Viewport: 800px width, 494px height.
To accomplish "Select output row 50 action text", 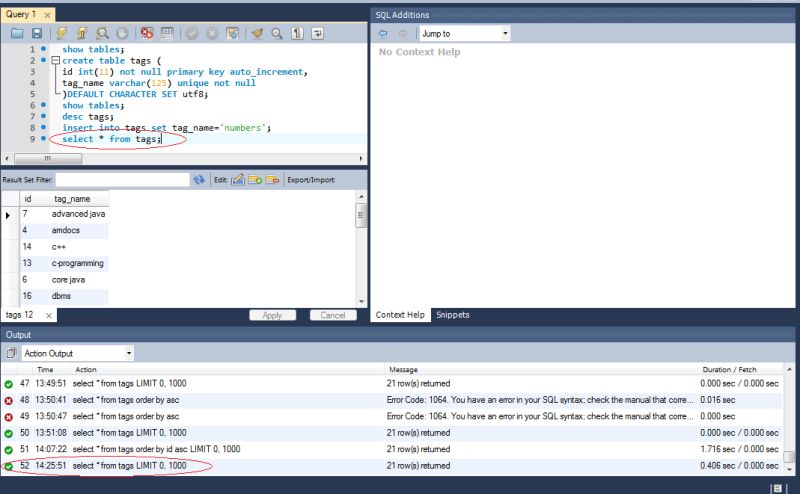I will point(130,433).
